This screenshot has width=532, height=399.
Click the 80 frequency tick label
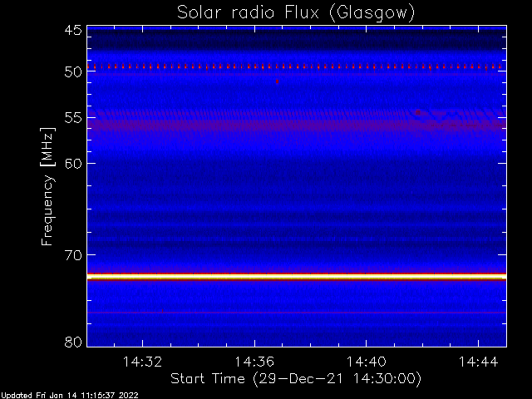[x=73, y=342]
